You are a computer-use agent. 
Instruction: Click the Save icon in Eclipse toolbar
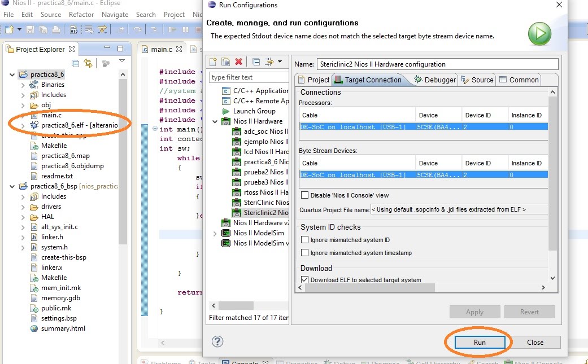(31, 29)
